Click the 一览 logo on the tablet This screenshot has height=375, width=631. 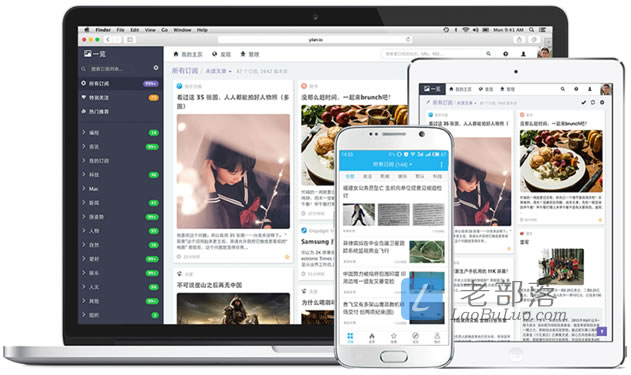(x=432, y=89)
